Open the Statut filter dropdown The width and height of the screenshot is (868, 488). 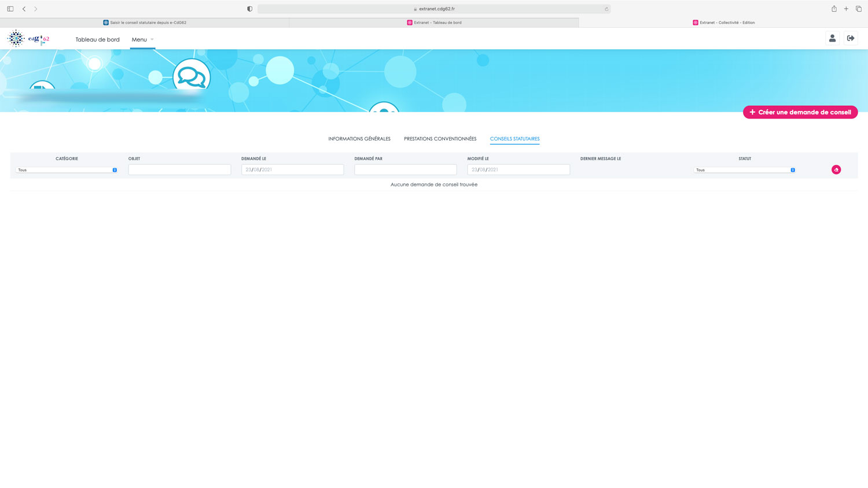pos(744,170)
